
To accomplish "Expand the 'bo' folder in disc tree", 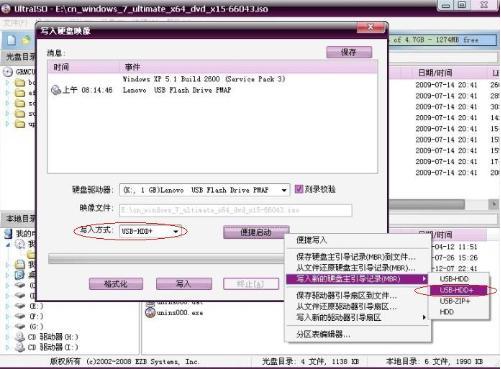I will (8, 82).
